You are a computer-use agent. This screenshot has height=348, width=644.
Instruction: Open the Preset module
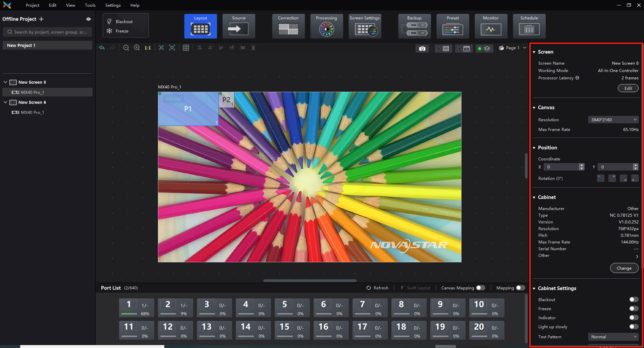click(452, 26)
